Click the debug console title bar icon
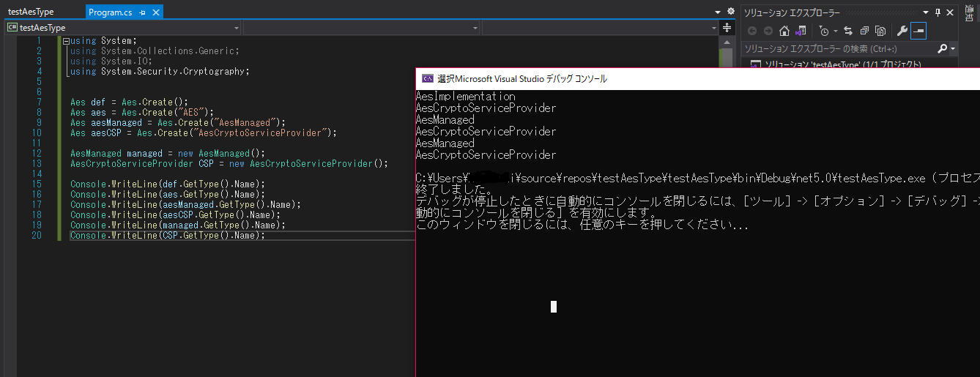This screenshot has width=980, height=377. (427, 78)
